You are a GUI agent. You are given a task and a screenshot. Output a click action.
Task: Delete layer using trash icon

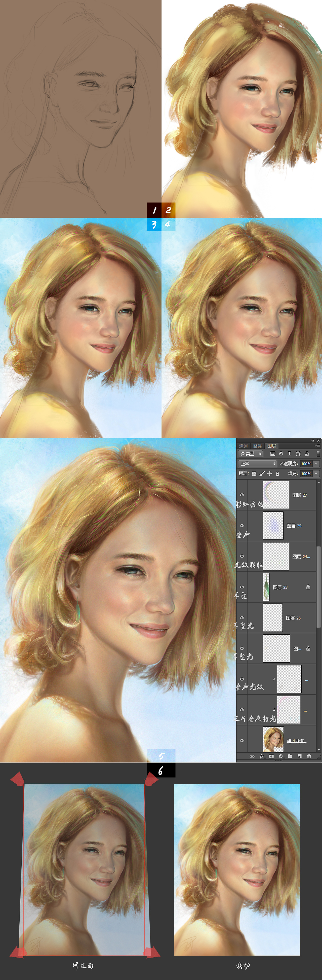pos(309,756)
